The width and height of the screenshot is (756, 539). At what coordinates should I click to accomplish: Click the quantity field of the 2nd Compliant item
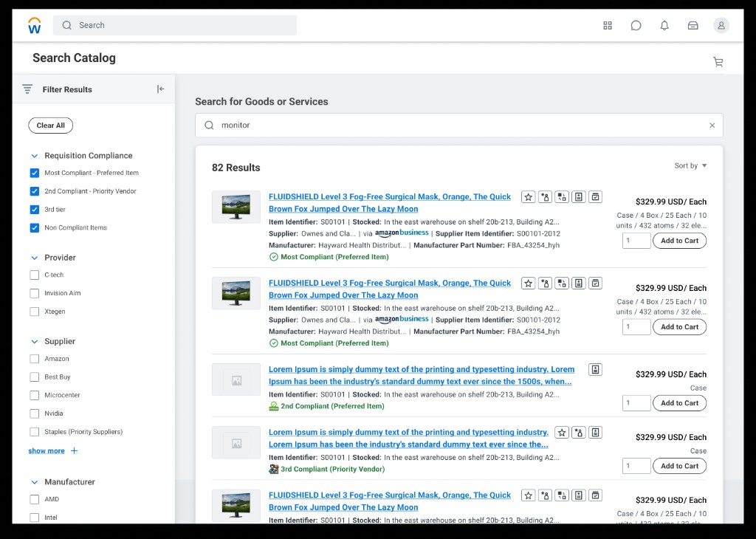pyautogui.click(x=636, y=403)
